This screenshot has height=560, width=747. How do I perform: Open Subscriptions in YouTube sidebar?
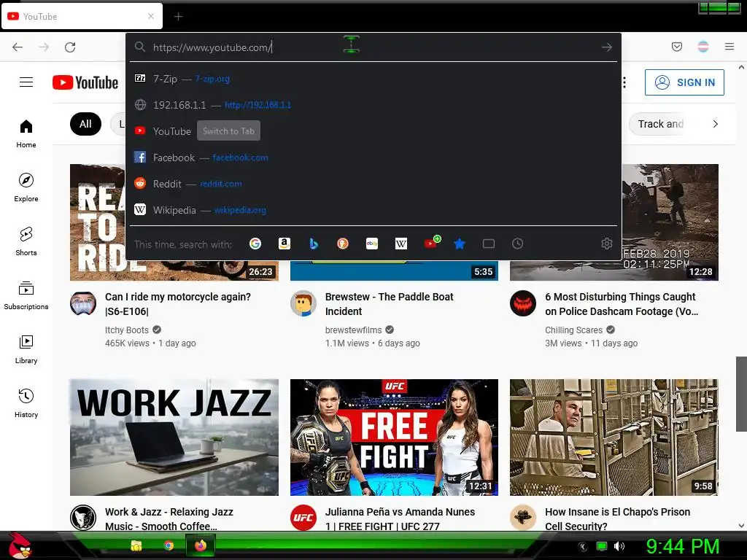click(26, 296)
